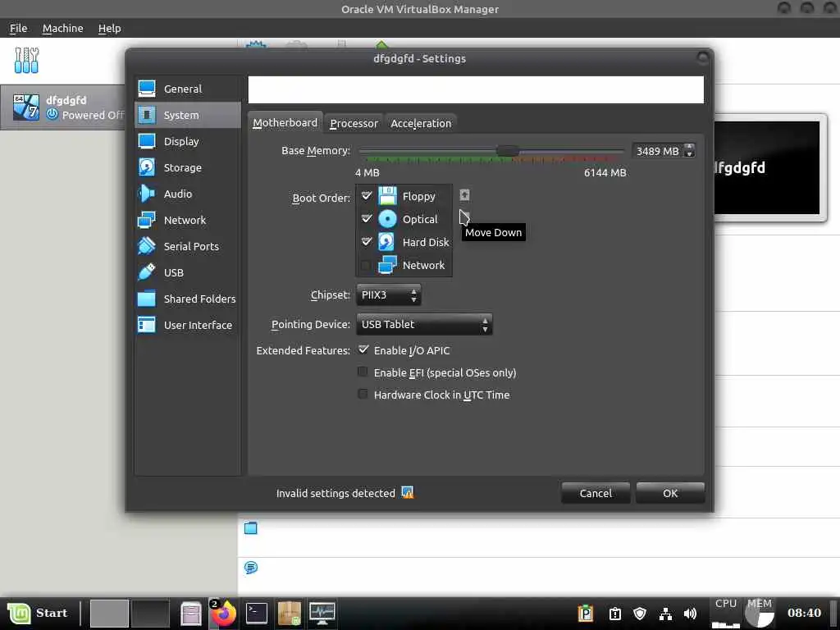
Task: Click the Cancel button
Action: coord(596,493)
